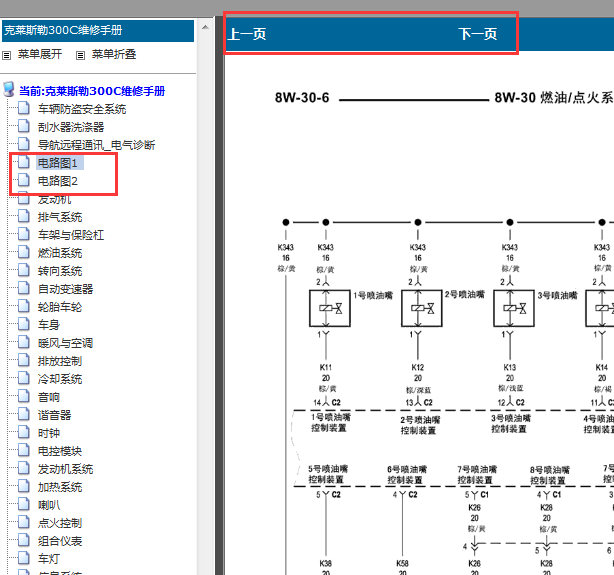The image size is (614, 575).
Task: Click 菜单折叠 to collapse the menu
Action: tap(114, 54)
